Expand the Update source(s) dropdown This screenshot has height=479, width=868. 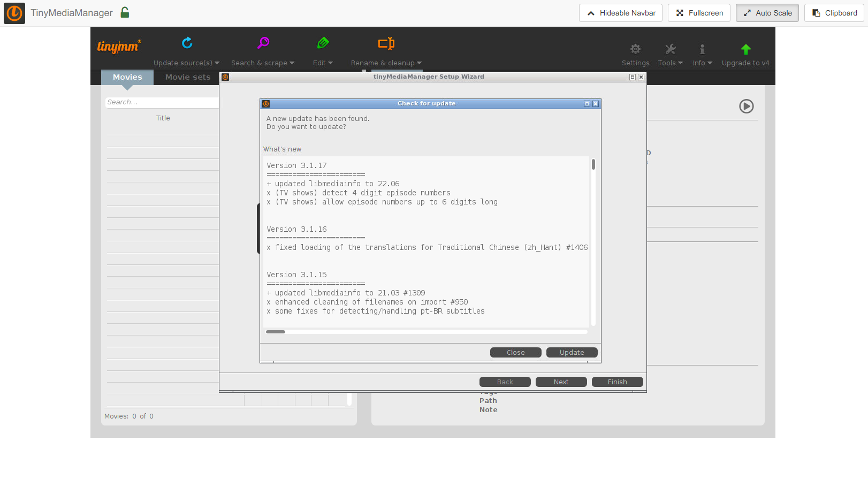click(x=186, y=63)
